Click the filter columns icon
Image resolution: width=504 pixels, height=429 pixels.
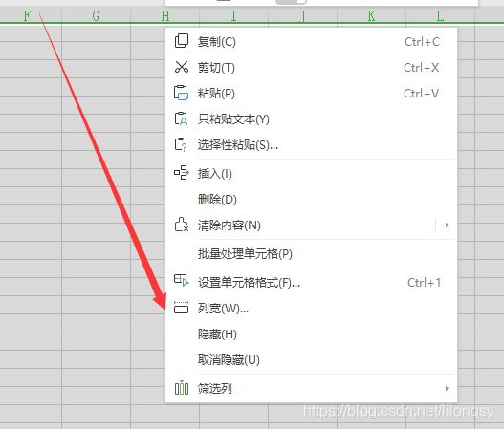click(x=182, y=387)
